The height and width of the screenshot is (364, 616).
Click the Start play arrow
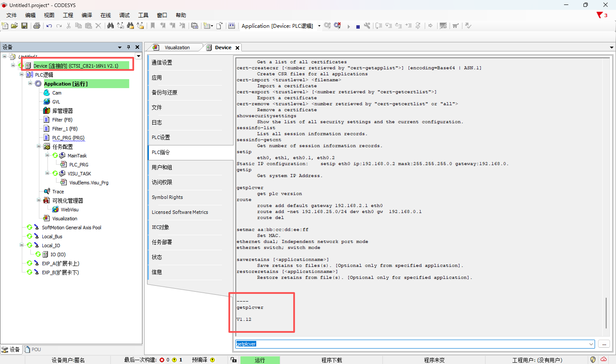349,26
